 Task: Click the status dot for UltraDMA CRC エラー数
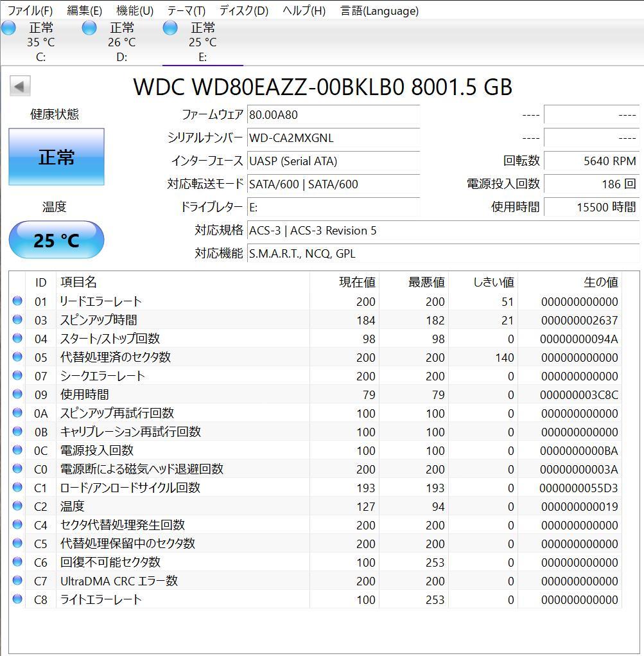(x=17, y=581)
